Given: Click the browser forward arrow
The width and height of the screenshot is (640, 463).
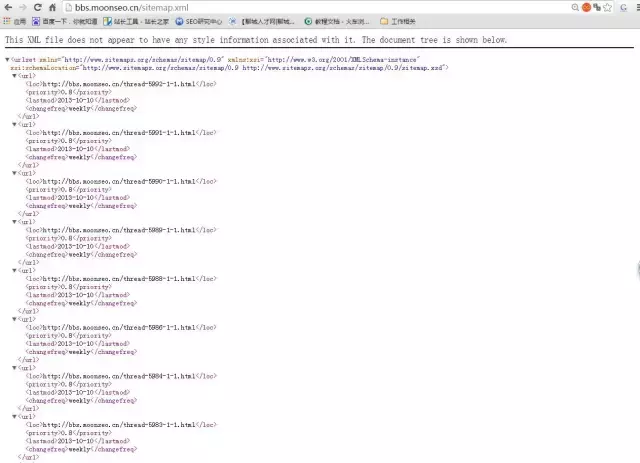Looking at the screenshot, I should 23,7.
